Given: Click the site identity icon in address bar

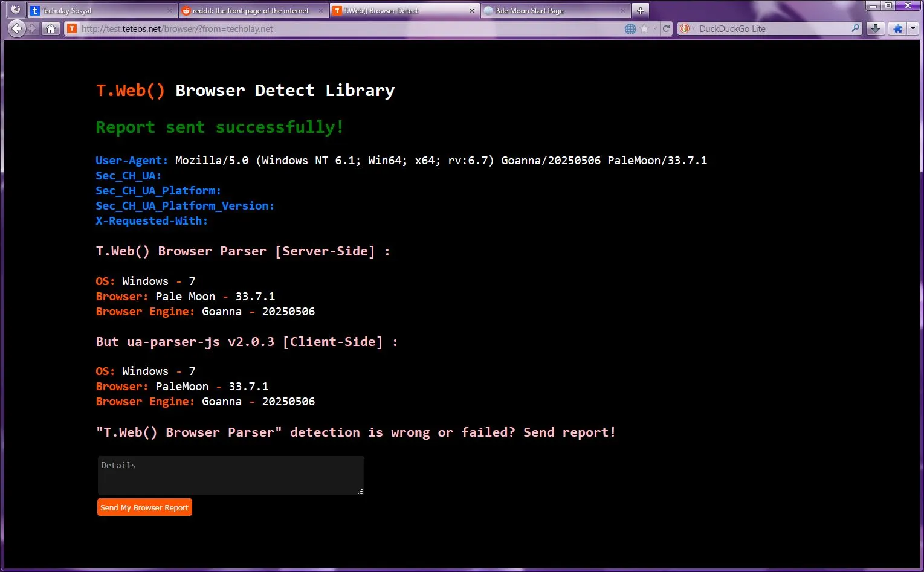Looking at the screenshot, I should (72, 28).
